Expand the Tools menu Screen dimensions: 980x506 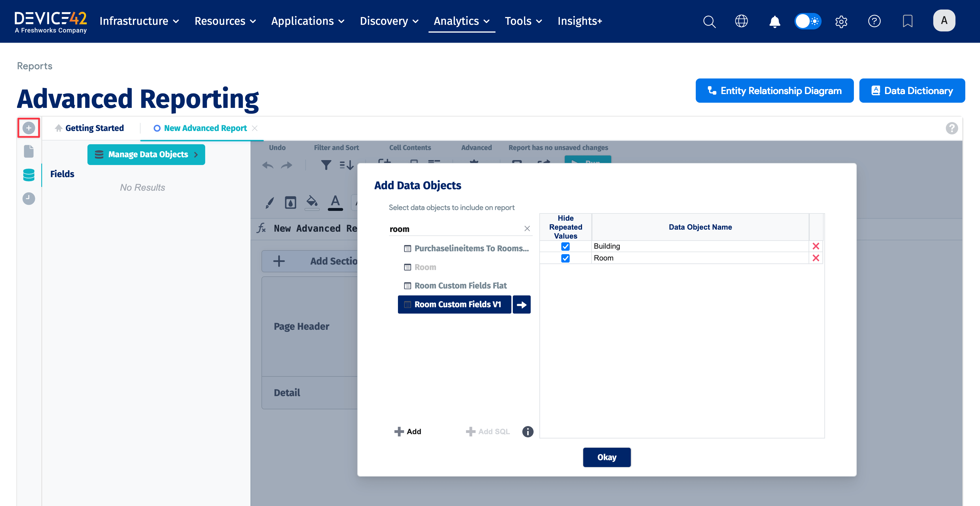click(523, 21)
